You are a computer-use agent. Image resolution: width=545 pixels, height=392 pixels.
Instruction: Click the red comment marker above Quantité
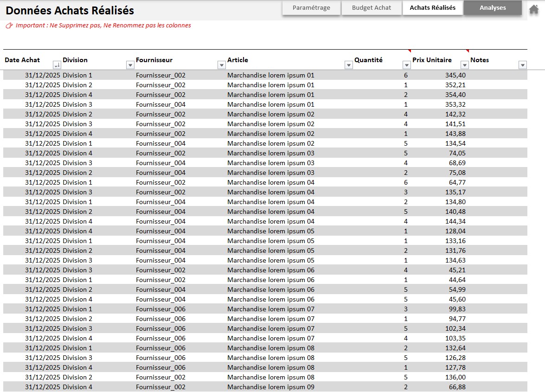click(410, 51)
